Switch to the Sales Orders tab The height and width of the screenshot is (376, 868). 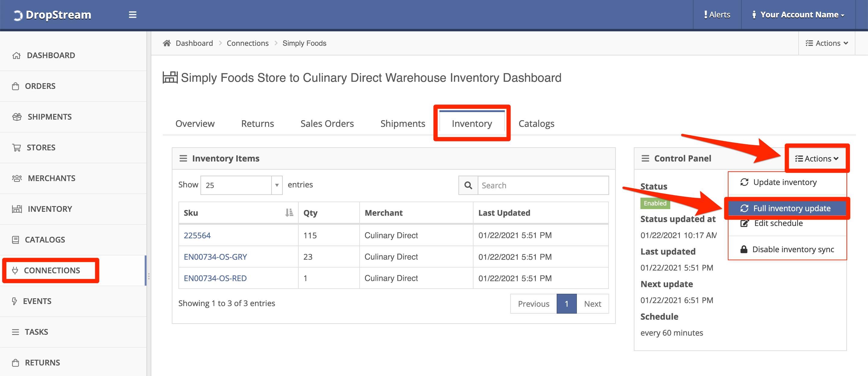[x=327, y=124]
